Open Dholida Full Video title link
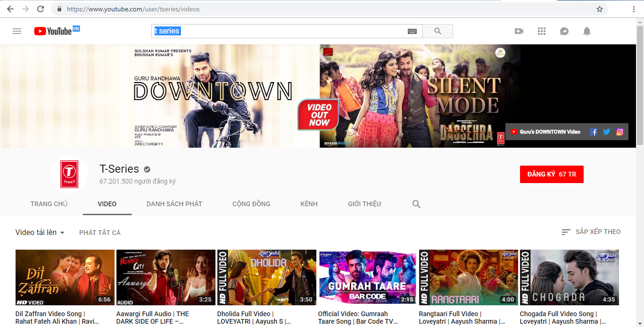 254,318
